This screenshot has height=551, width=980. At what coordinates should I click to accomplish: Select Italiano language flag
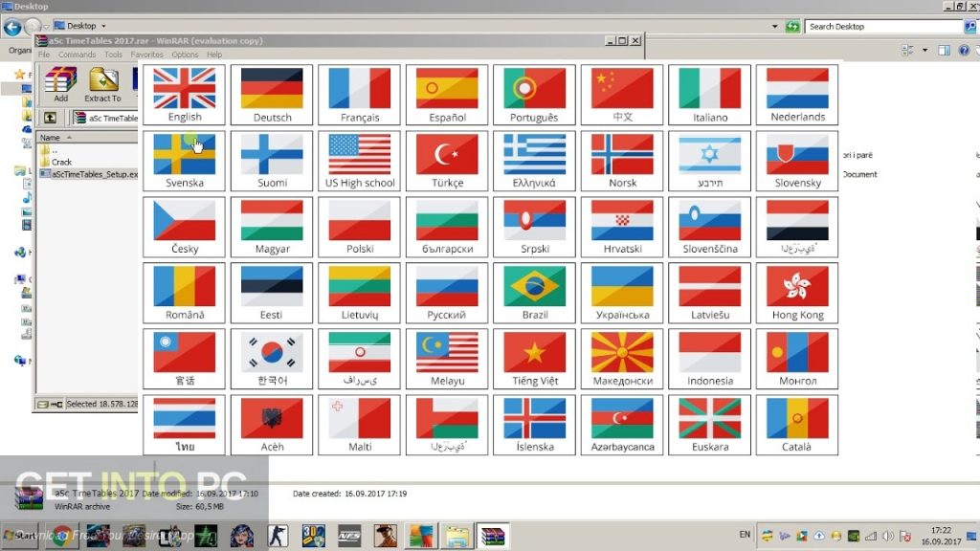point(709,95)
